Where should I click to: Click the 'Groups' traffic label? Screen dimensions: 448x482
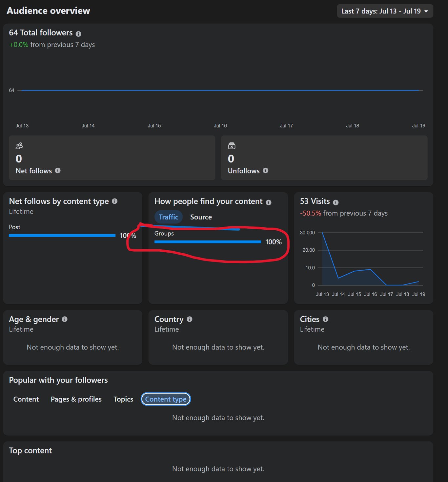click(x=164, y=233)
